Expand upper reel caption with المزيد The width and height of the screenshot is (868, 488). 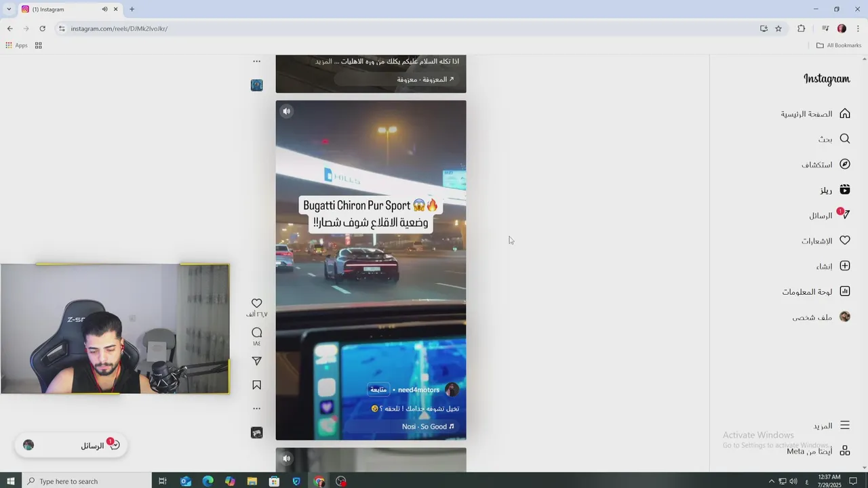pos(324,62)
